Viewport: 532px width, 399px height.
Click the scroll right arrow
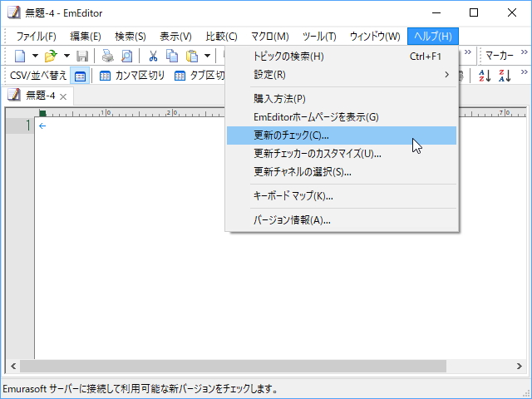coord(520,366)
